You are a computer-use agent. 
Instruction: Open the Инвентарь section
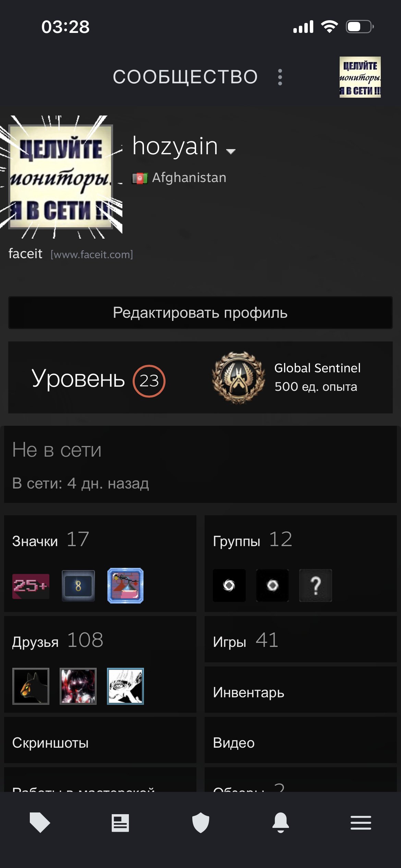pyautogui.click(x=301, y=692)
